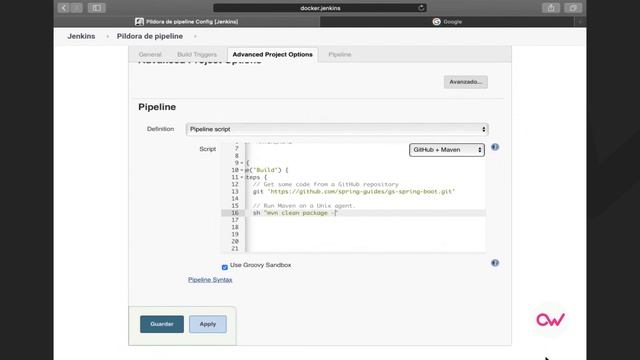Select the General config tab

tap(150, 54)
